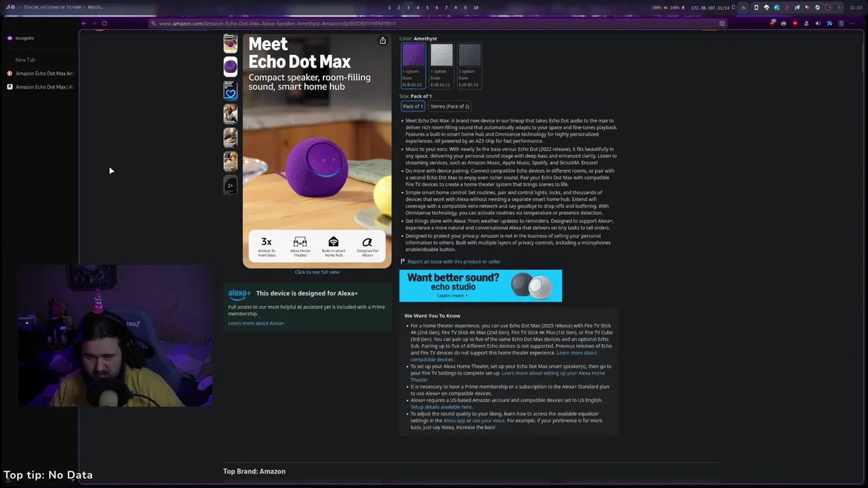Click the share icon on product image
This screenshot has height=488, width=868.
click(382, 41)
